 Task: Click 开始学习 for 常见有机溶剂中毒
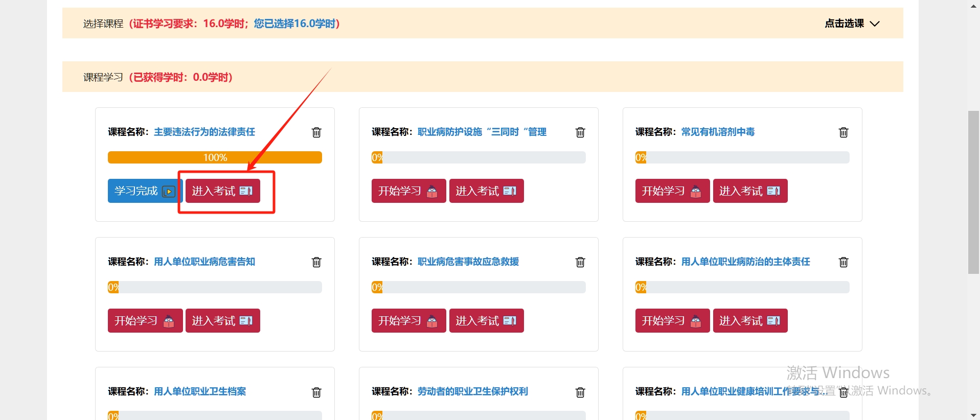[x=673, y=191]
